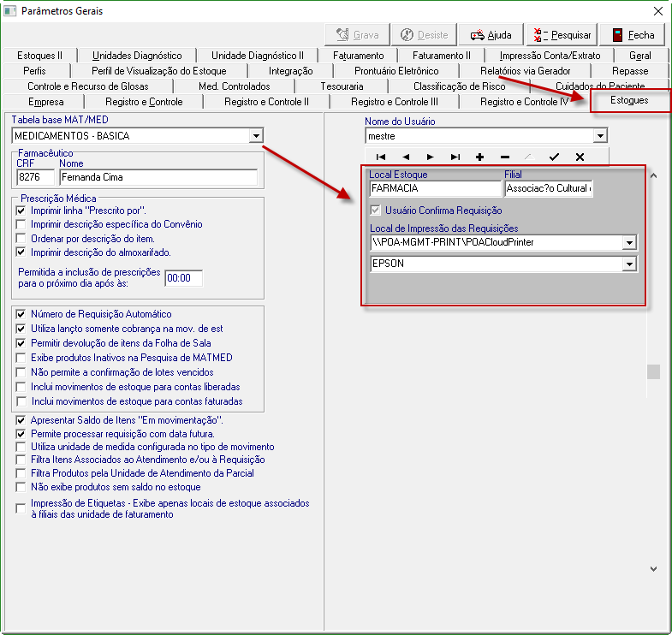Open Tabela base MAT/MED dropdown
The image size is (672, 635).
coord(256,136)
